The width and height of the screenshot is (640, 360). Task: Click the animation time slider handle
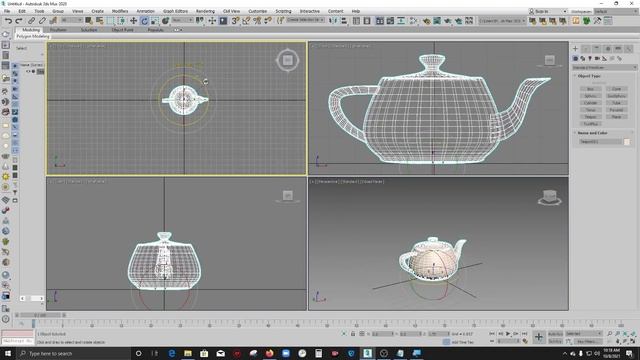click(40, 315)
